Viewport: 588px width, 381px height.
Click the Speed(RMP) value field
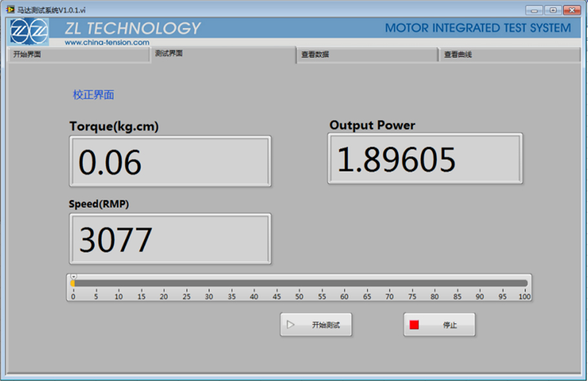click(170, 239)
